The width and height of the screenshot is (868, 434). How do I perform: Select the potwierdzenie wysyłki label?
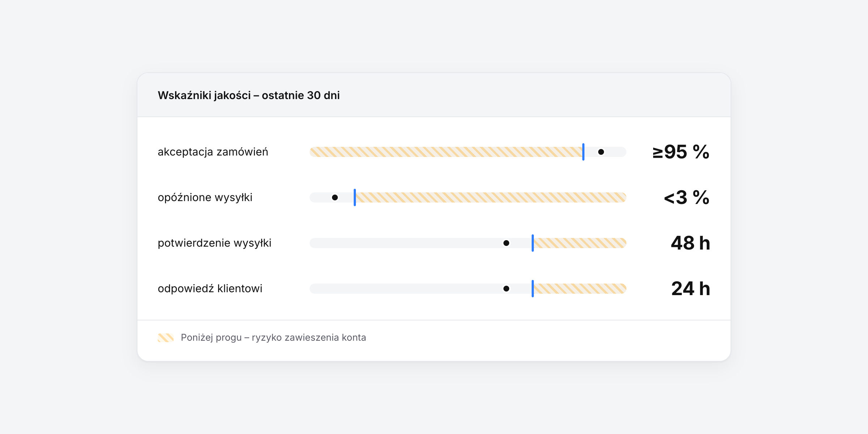point(214,243)
